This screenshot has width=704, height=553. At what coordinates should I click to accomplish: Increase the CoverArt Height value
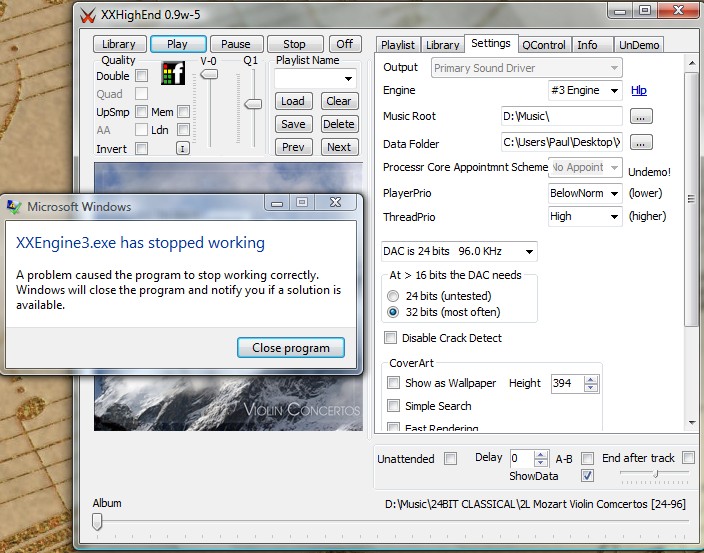click(x=591, y=379)
